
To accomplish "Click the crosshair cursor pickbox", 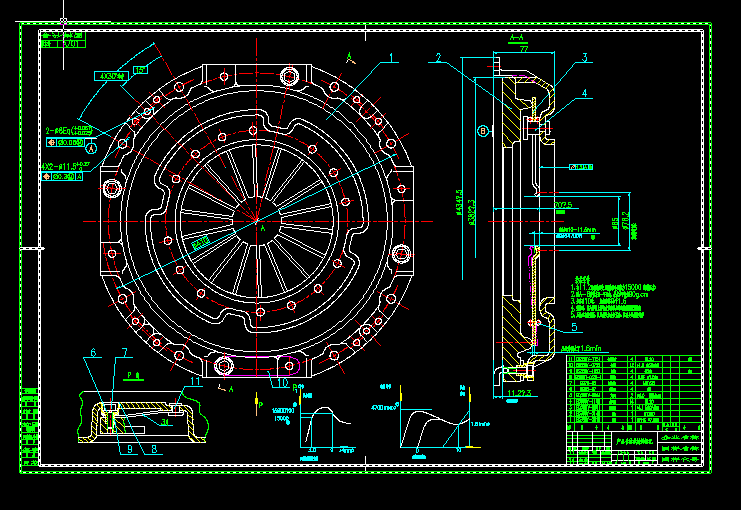I will 63,21.
